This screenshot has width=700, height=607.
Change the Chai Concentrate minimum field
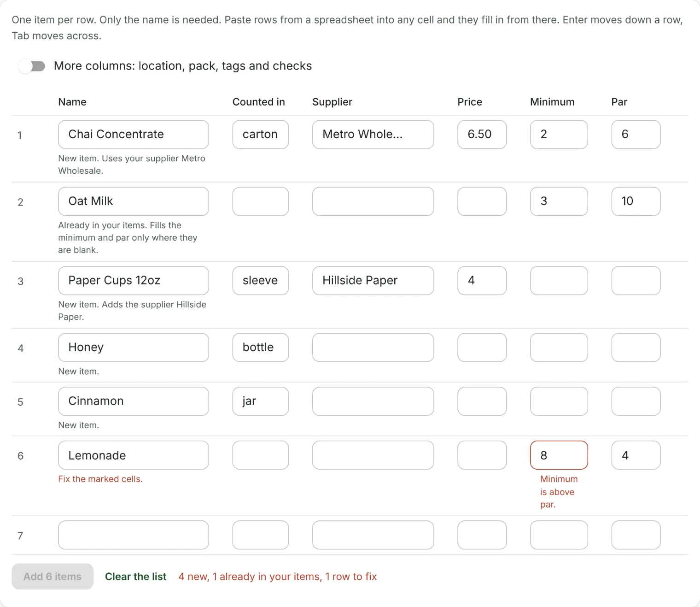click(x=559, y=135)
